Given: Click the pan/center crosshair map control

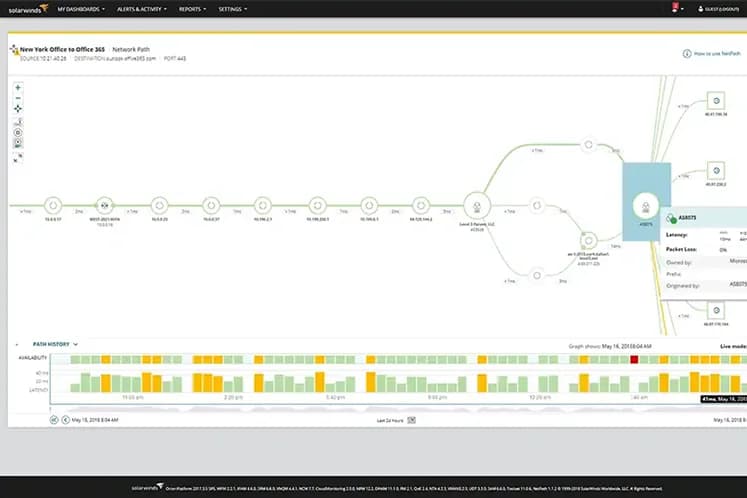Looking at the screenshot, I should point(18,109).
